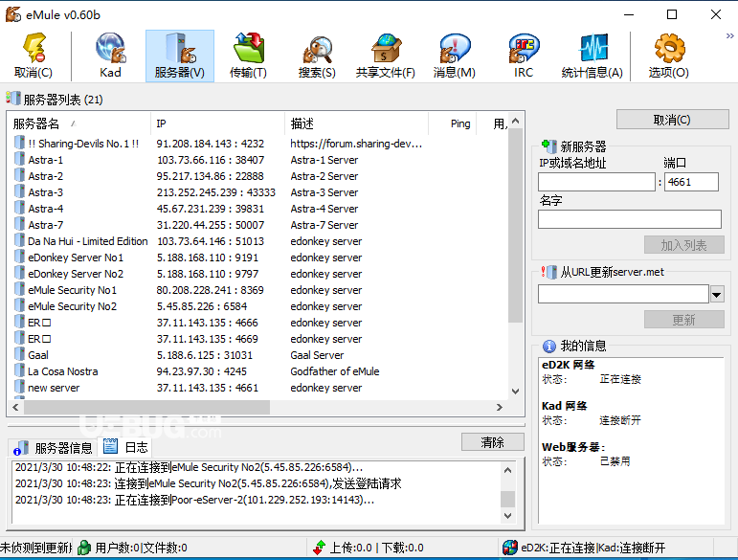Open the Kad network toolbar icon
The width and height of the screenshot is (738, 560).
(x=111, y=56)
